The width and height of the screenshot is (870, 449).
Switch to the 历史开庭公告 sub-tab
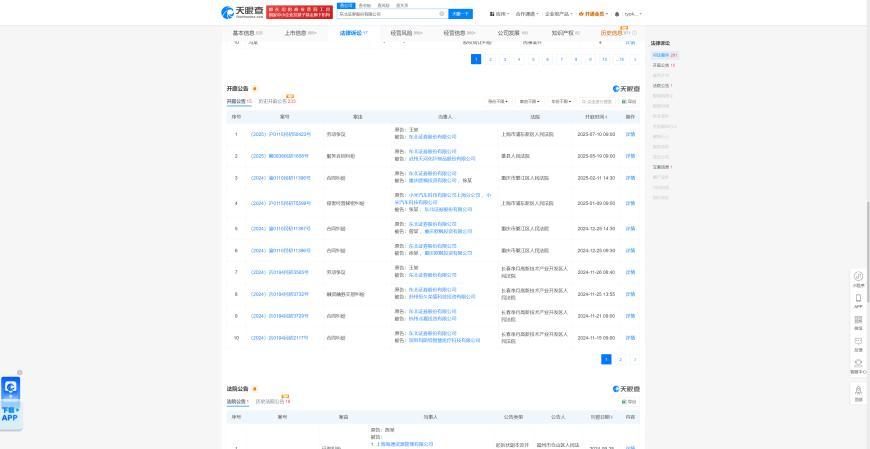tap(276, 102)
